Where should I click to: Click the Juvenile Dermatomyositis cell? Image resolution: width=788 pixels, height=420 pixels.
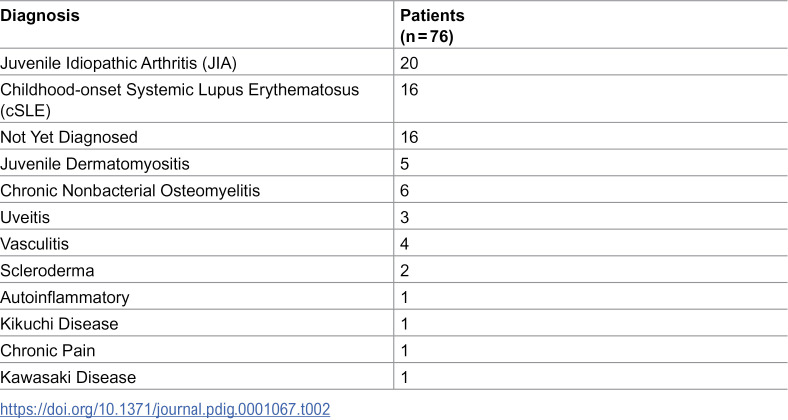coord(95,164)
